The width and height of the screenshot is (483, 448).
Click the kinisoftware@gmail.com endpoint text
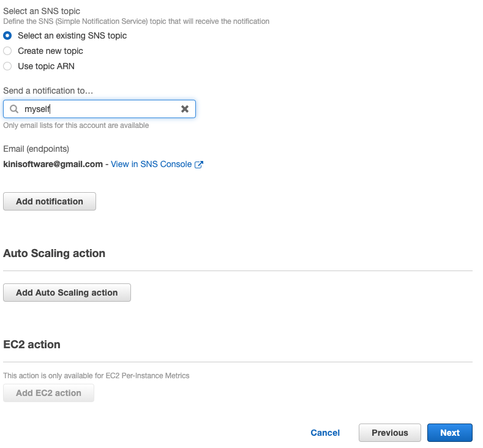[x=53, y=164]
